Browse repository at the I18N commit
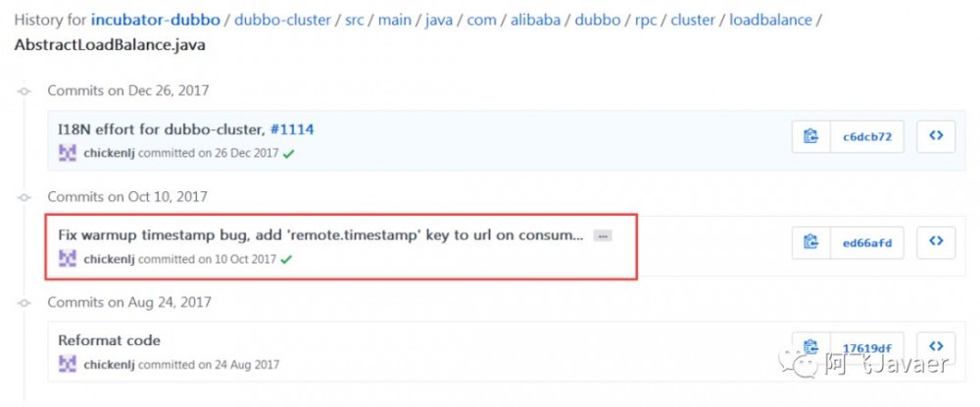Screen dimensions: 980x407 [936, 137]
